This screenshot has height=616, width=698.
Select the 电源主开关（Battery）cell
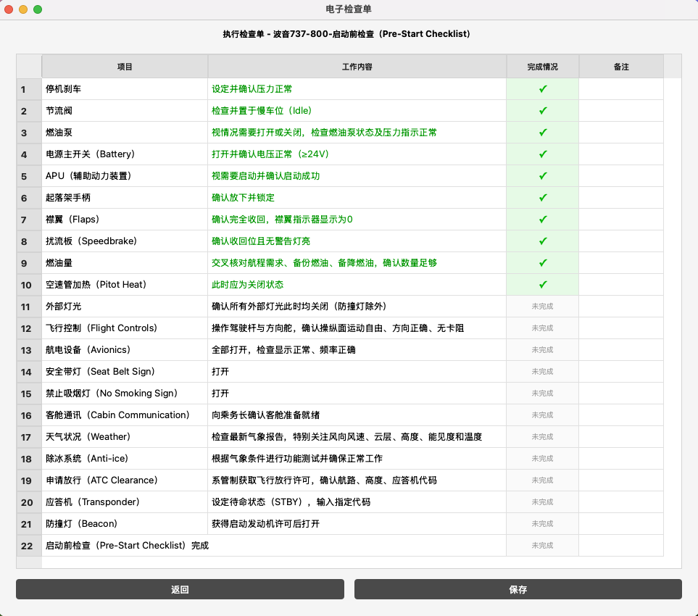(x=125, y=154)
